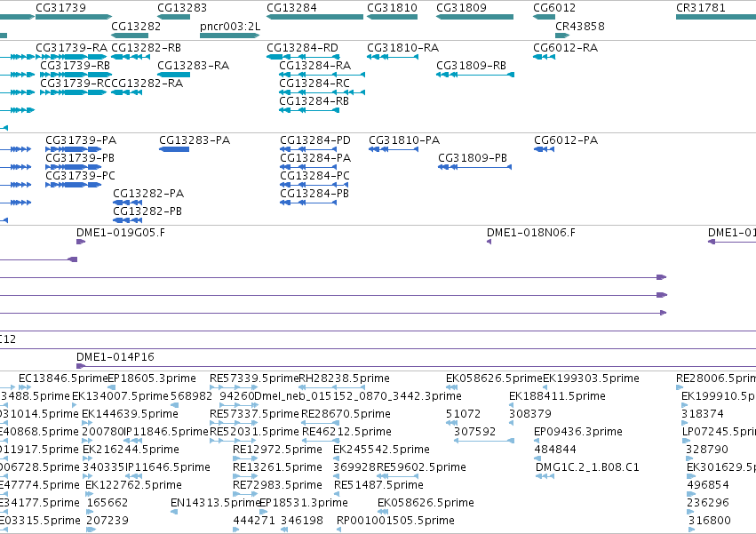Select EST EC13846.5prime
Image resolution: width=756 pixels, height=534 pixels.
click(25, 387)
